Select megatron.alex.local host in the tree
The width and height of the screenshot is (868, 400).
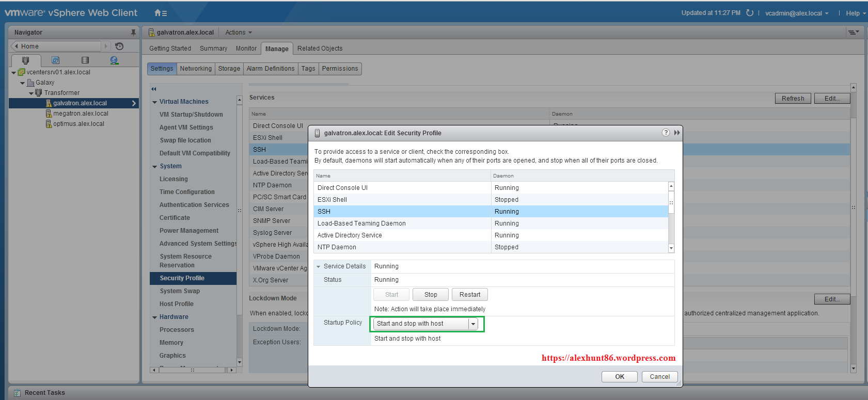81,114
